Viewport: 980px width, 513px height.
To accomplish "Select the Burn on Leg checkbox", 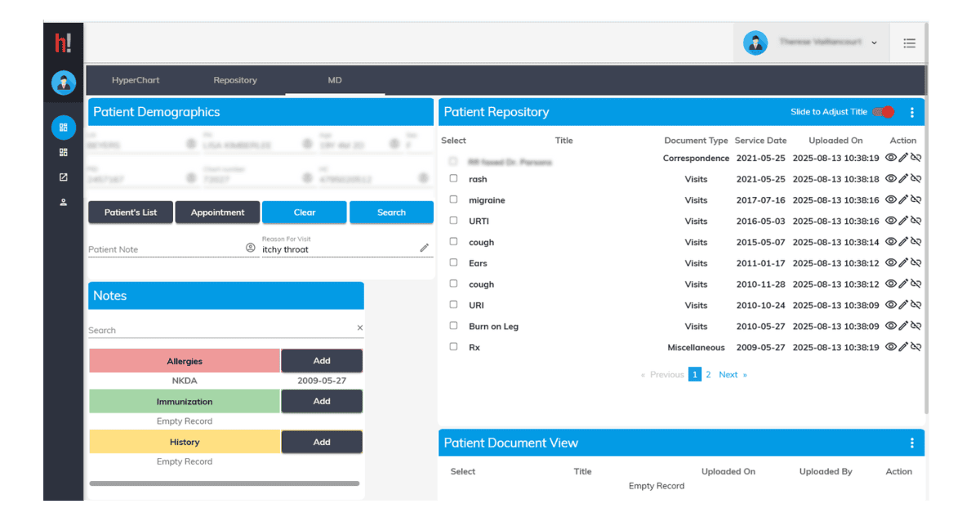I will [454, 326].
